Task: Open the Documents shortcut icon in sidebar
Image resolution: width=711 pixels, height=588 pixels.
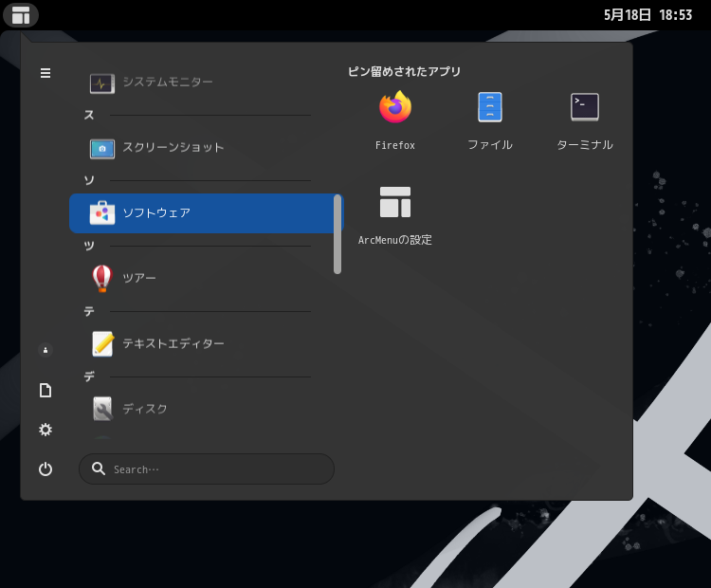Action: (x=46, y=390)
